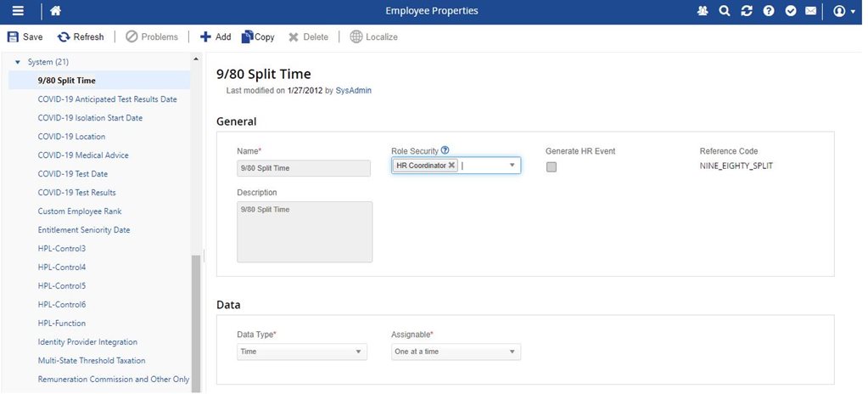Screen dimensions: 868x394
Task: Open the help question mark icon
Action: [x=769, y=11]
